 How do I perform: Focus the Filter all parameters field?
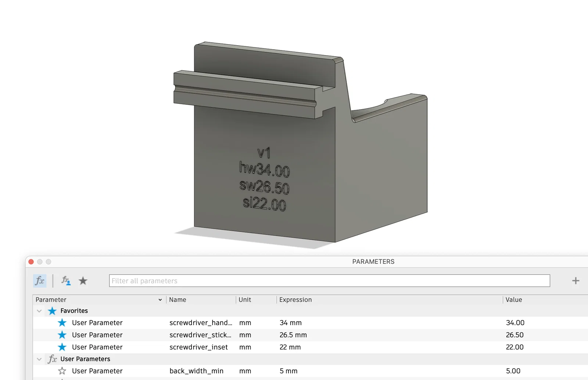point(329,281)
